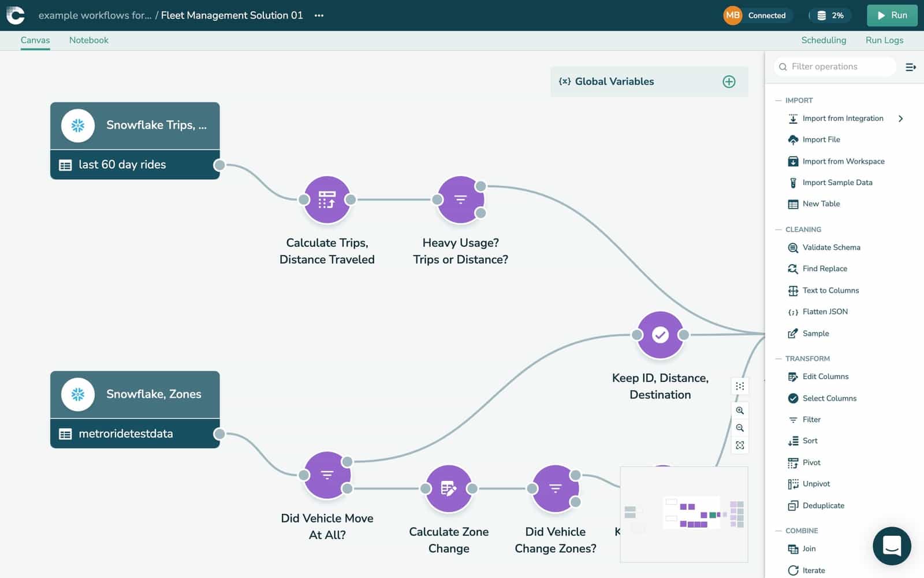This screenshot has height=578, width=924.
Task: Select the Find Replace operation
Action: point(822,268)
